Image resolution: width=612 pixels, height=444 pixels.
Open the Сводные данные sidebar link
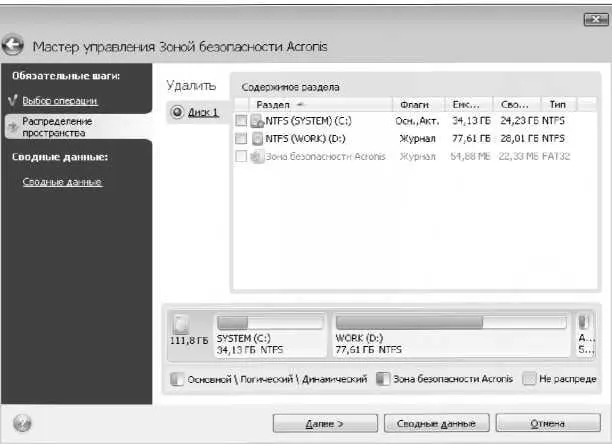(x=63, y=182)
